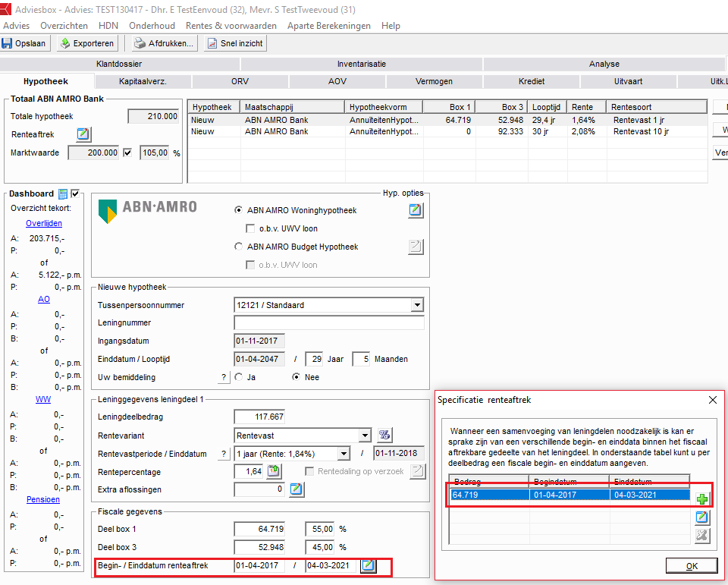Click the Deel box 1 amount field
728x585 pixels.
(259, 529)
